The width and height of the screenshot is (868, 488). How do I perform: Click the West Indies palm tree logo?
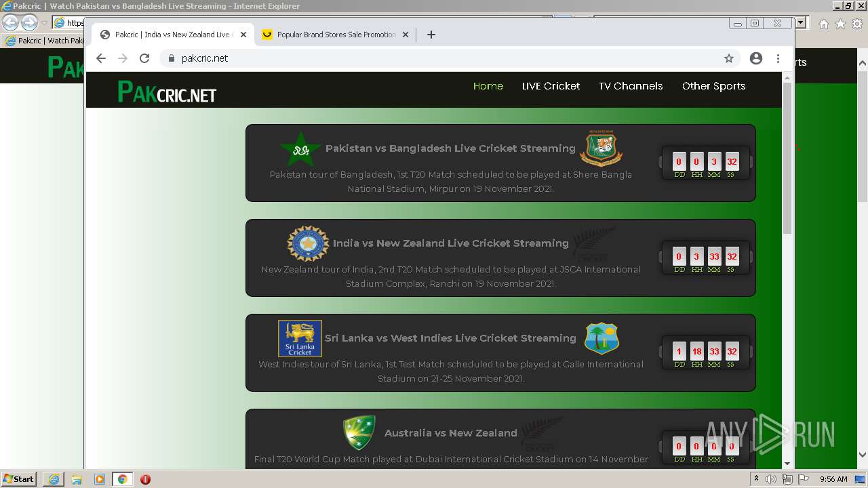click(601, 338)
